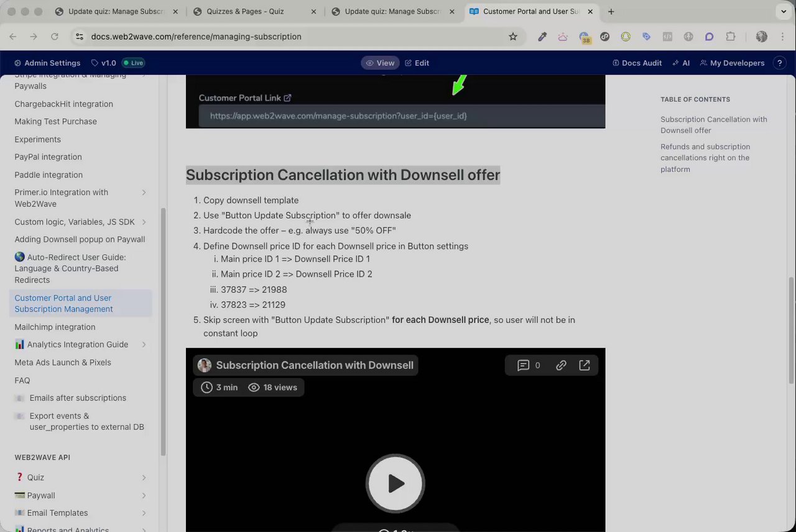
Task: Open Chrome three-dot menu
Action: click(x=782, y=37)
